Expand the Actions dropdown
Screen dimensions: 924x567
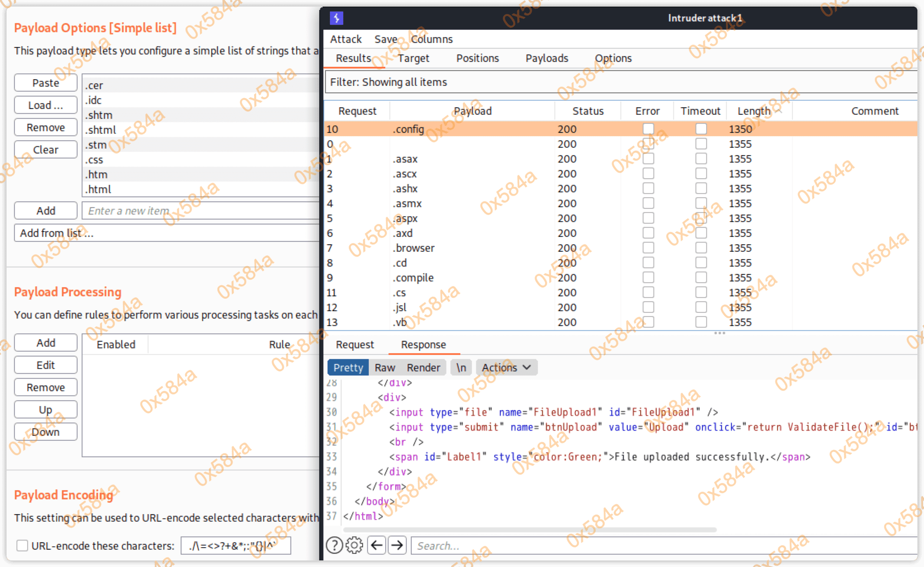pyautogui.click(x=506, y=367)
